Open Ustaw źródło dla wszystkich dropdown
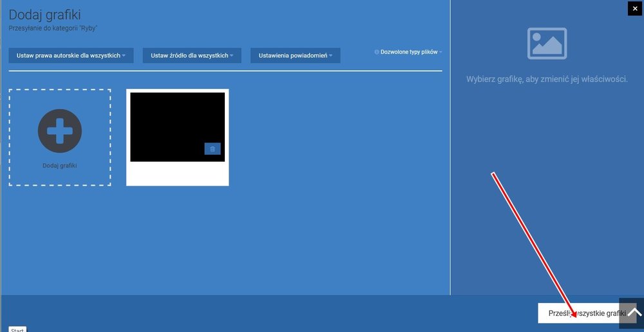 [x=192, y=55]
